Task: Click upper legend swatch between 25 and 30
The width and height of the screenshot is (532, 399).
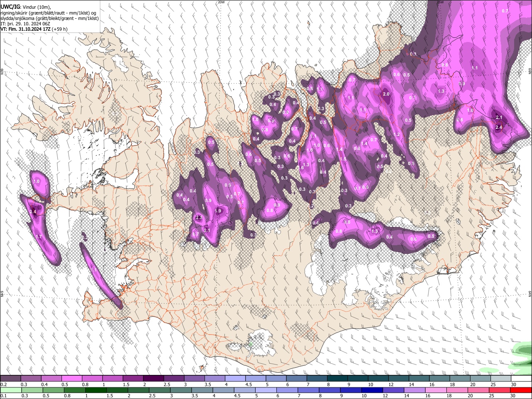Action: [501, 379]
